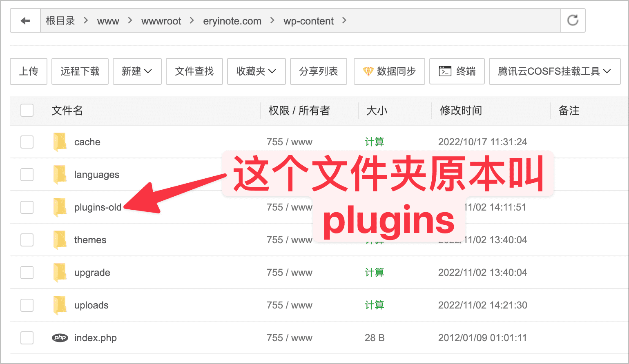
Task: Check the index.php row checkbox
Action: 27,338
